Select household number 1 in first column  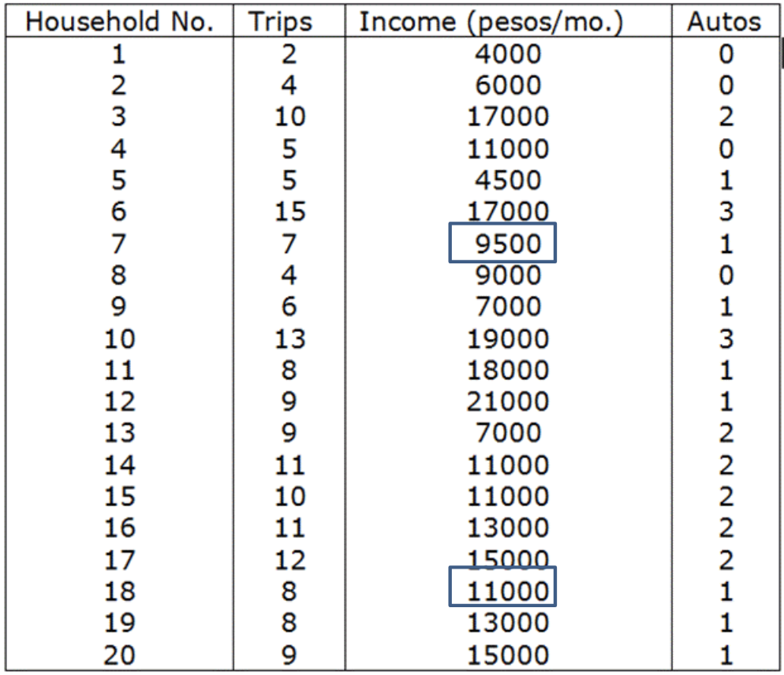click(x=119, y=54)
